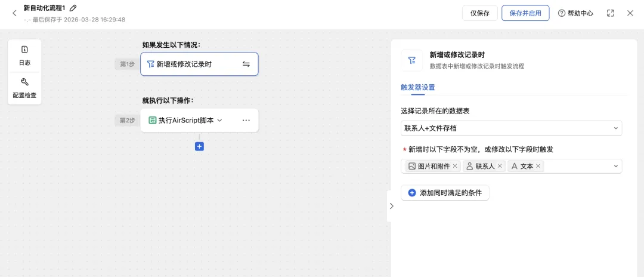Open the three-dot menu for step 2

pos(246,121)
